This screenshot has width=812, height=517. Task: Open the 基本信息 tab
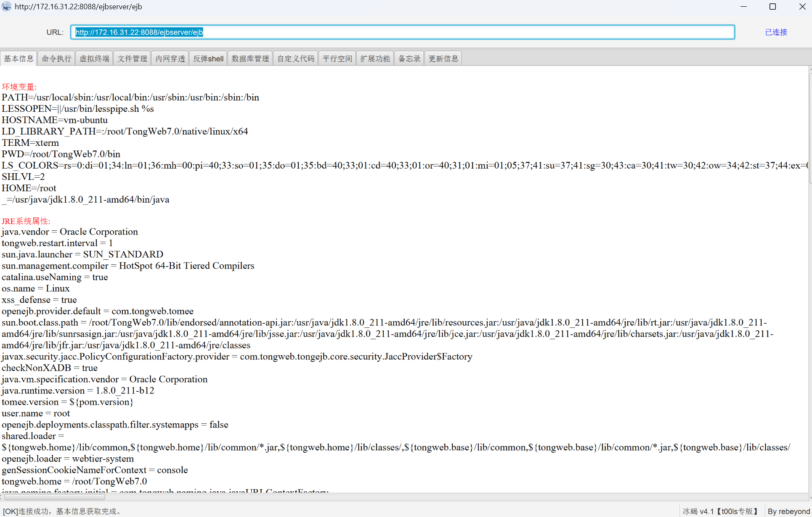click(19, 58)
